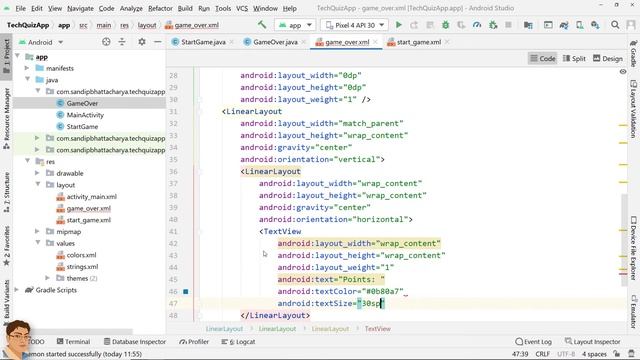Click the inspection eye icon in editor
The height and width of the screenshot is (360, 640).
pos(623,71)
